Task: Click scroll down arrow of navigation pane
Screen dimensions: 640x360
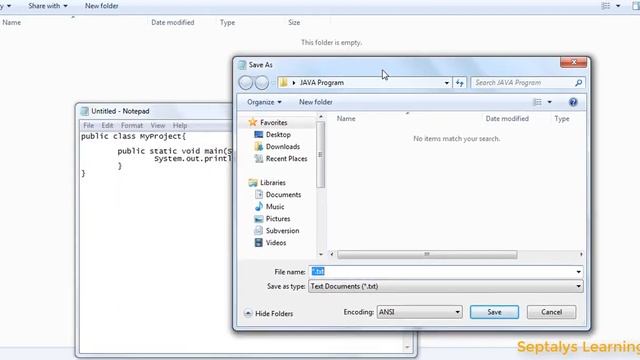Action: click(321, 254)
